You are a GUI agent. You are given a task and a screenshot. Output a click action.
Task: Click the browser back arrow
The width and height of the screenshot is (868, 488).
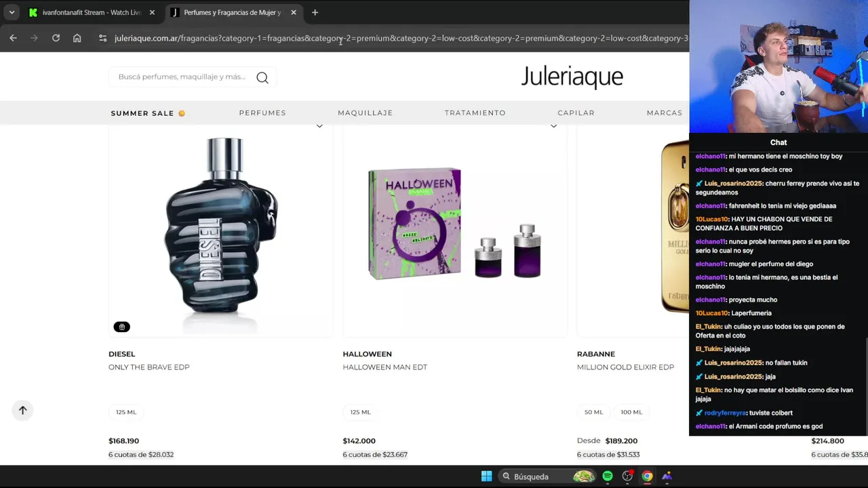(x=13, y=38)
